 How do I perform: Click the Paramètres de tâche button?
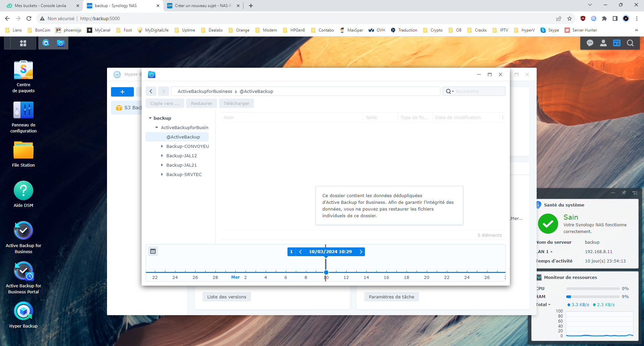click(x=391, y=297)
